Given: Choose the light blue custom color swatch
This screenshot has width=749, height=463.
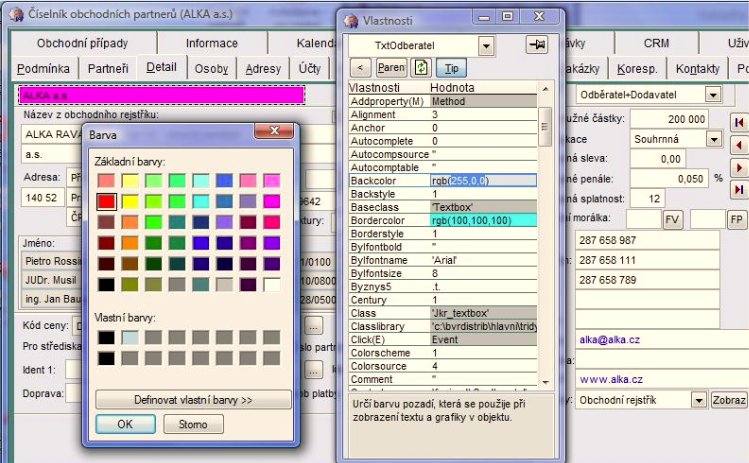Looking at the screenshot, I should tap(129, 338).
